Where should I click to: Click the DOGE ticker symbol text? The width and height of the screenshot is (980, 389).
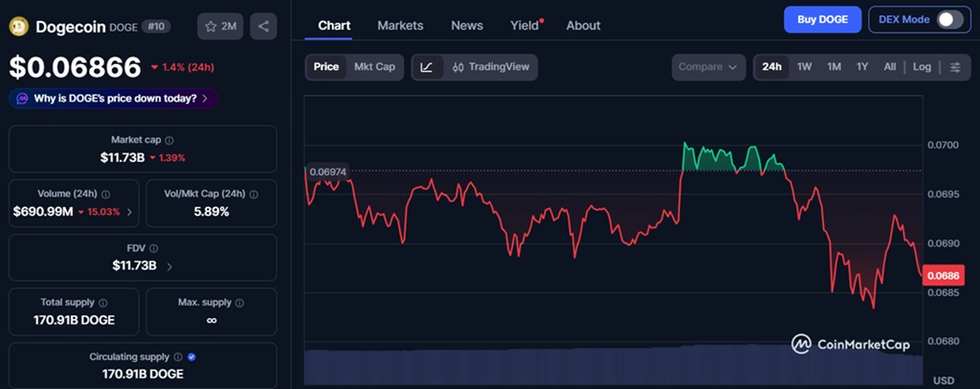123,27
